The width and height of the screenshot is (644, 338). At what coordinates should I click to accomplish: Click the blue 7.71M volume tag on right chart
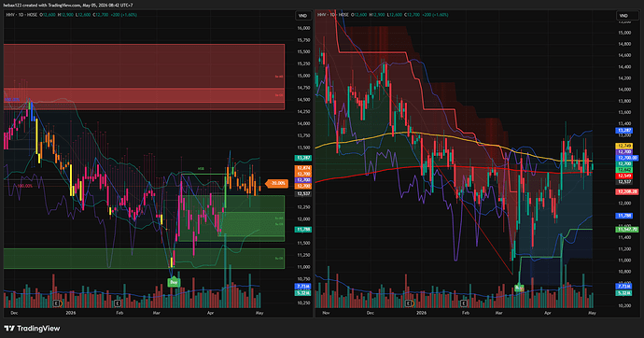(x=623, y=287)
